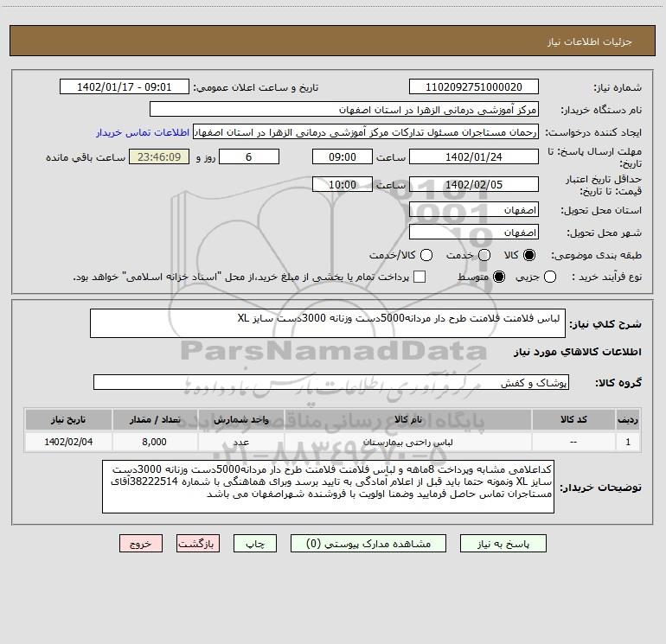The height and width of the screenshot is (644, 666).
Task: Click the quantity cell 8,000
Action: pos(155,442)
